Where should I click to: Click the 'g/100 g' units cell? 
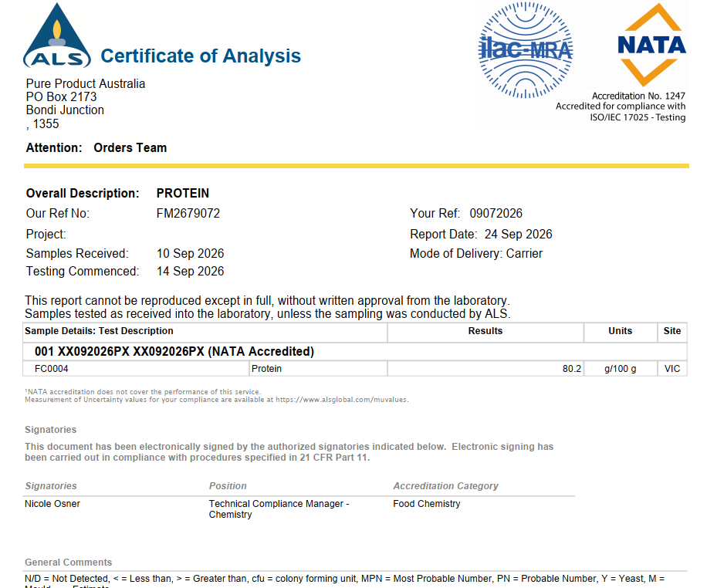(621, 369)
